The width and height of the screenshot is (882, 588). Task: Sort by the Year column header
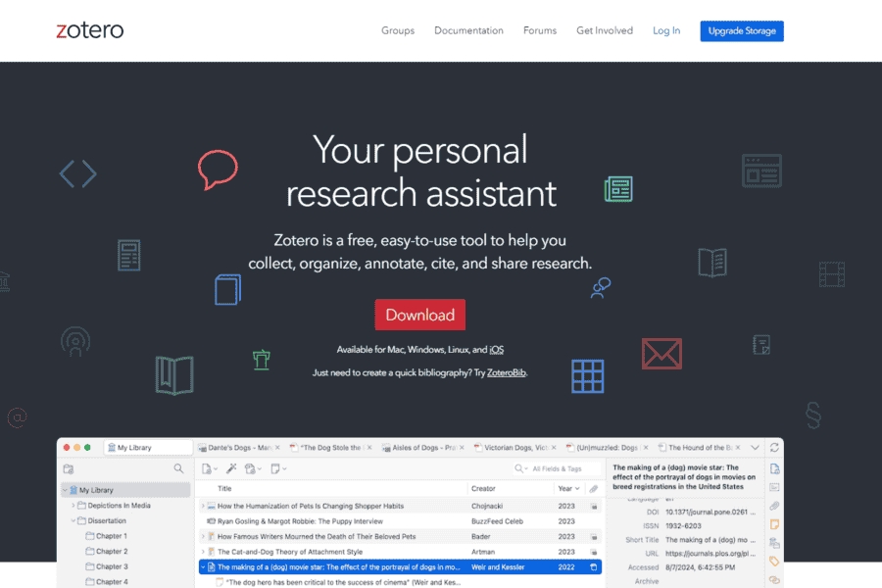click(568, 488)
